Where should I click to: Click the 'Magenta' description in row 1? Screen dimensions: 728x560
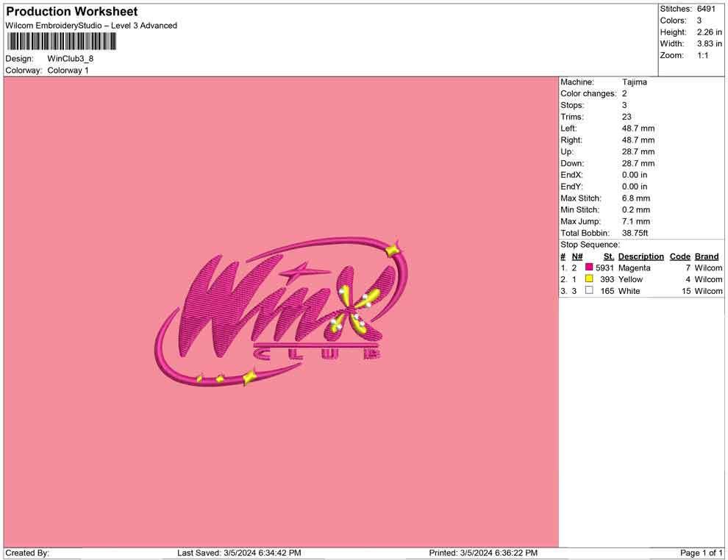click(634, 268)
